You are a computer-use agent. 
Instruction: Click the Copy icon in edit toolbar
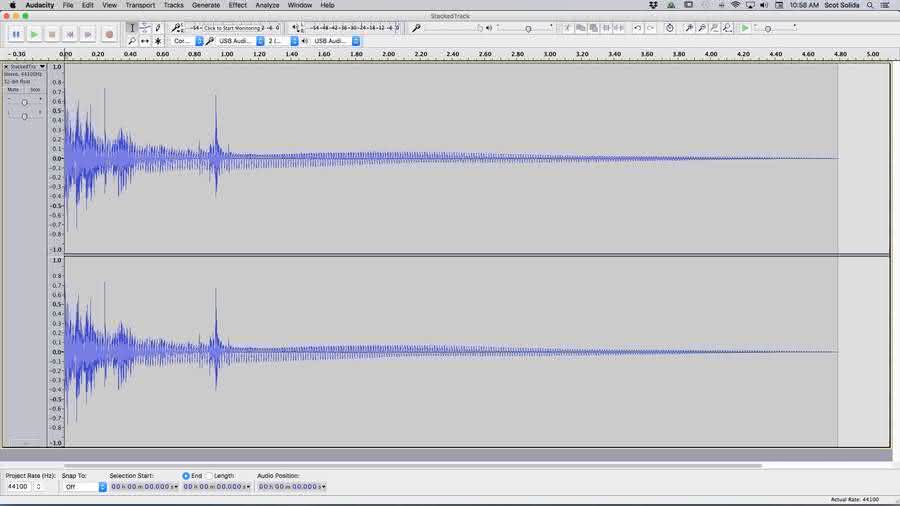(x=580, y=28)
